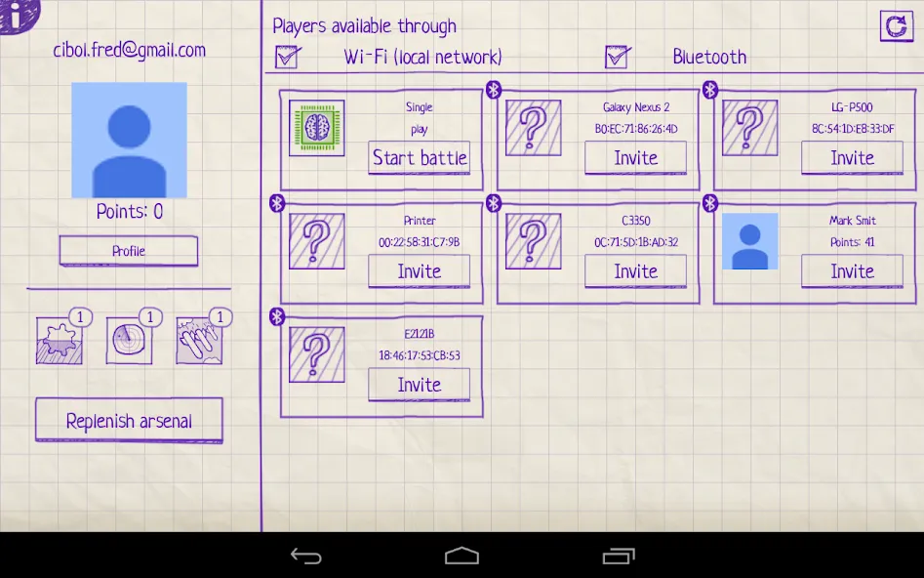Select the bombardment item in the arsenal

pos(199,342)
